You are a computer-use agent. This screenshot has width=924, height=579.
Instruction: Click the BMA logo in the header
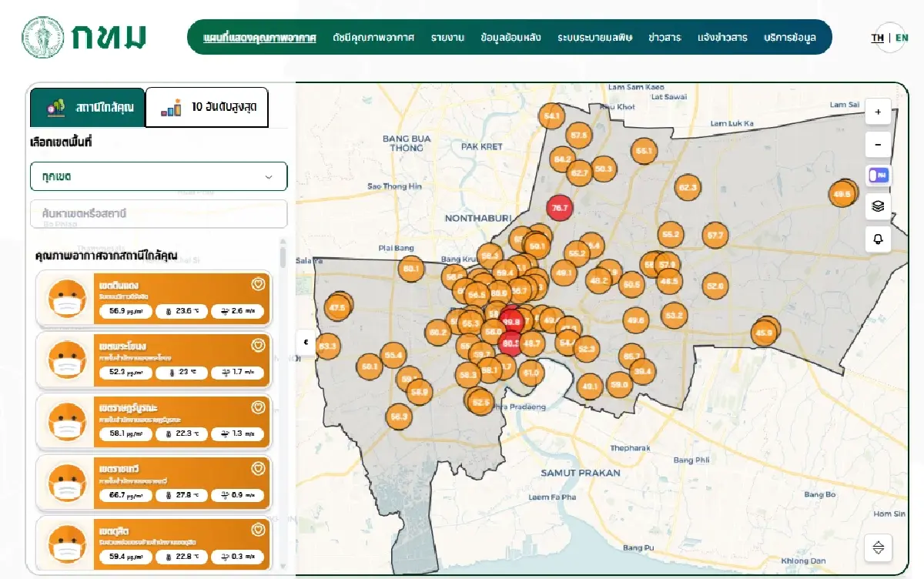point(83,37)
